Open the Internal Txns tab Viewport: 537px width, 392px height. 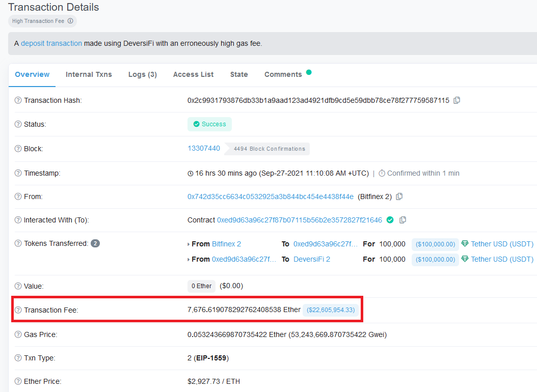click(x=89, y=74)
